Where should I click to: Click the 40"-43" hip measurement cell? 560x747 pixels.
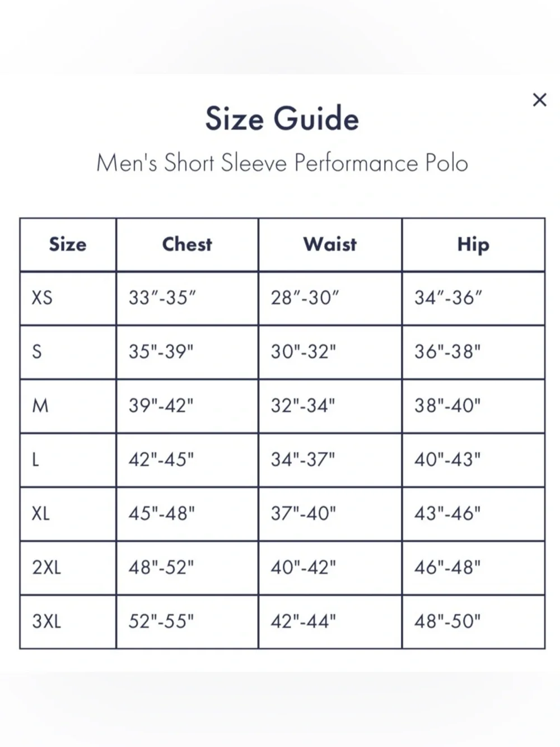pos(473,460)
